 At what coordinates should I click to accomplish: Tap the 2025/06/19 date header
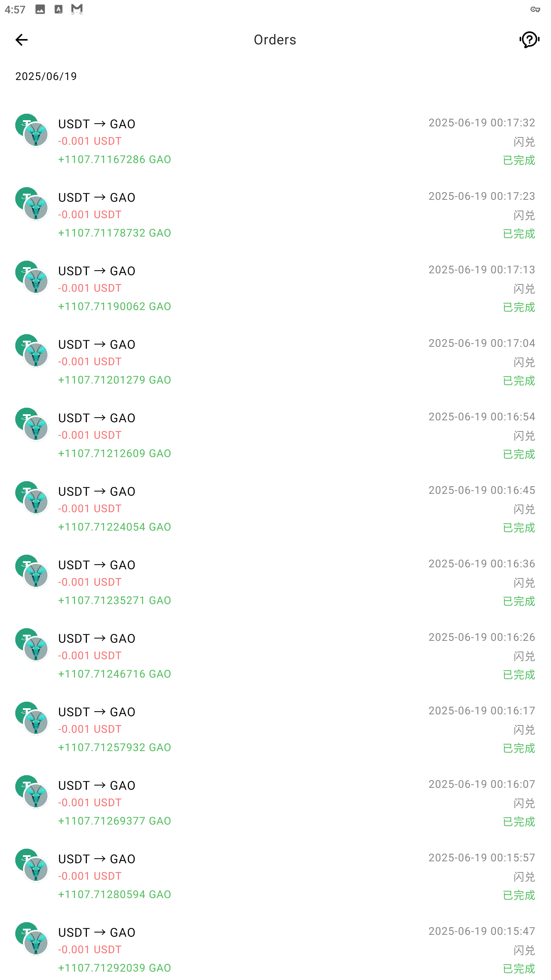coord(46,76)
